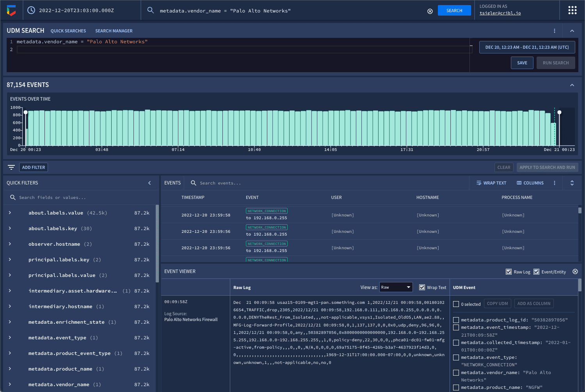Image resolution: width=585 pixels, height=392 pixels.
Task: Click the blue Search button
Action: coord(454,11)
